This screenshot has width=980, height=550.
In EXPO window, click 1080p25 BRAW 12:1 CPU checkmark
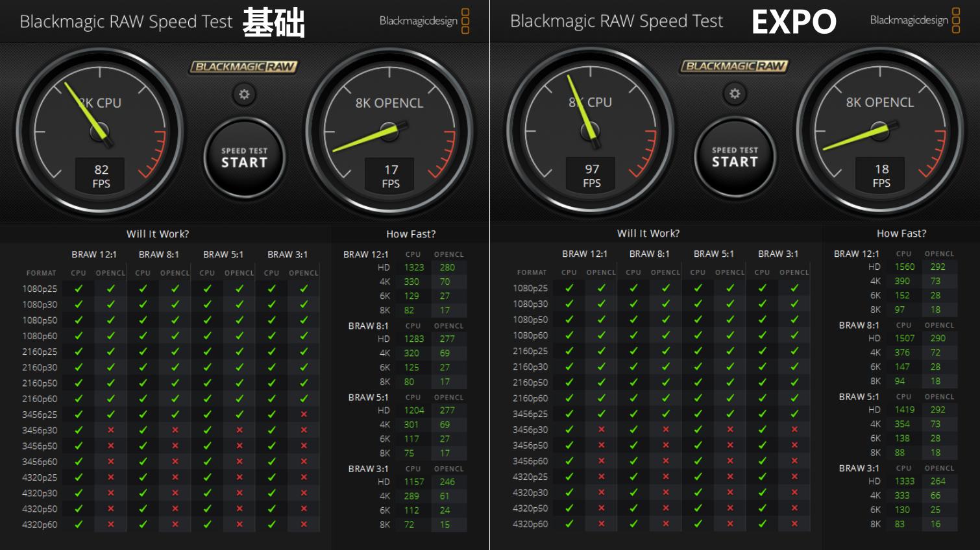[569, 288]
